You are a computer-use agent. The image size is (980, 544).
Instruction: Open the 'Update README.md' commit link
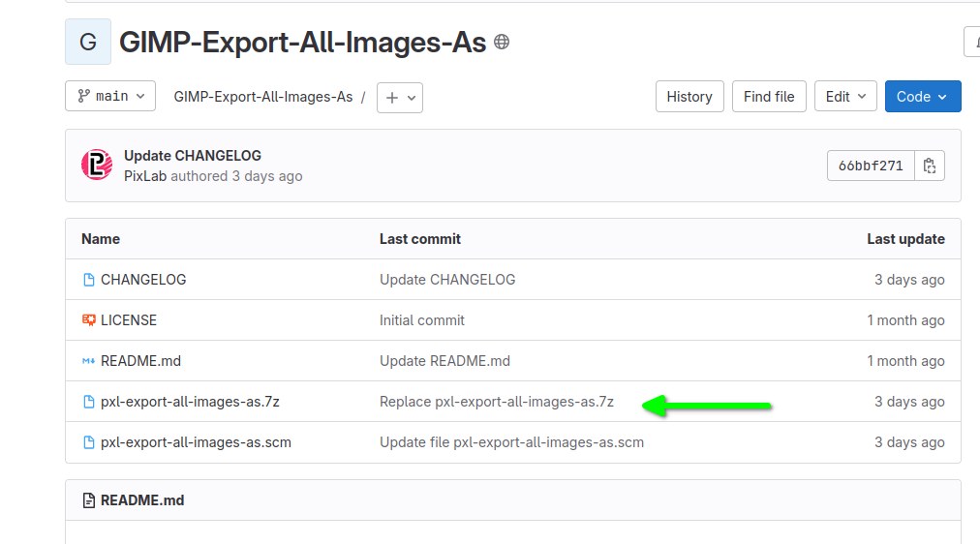point(445,361)
